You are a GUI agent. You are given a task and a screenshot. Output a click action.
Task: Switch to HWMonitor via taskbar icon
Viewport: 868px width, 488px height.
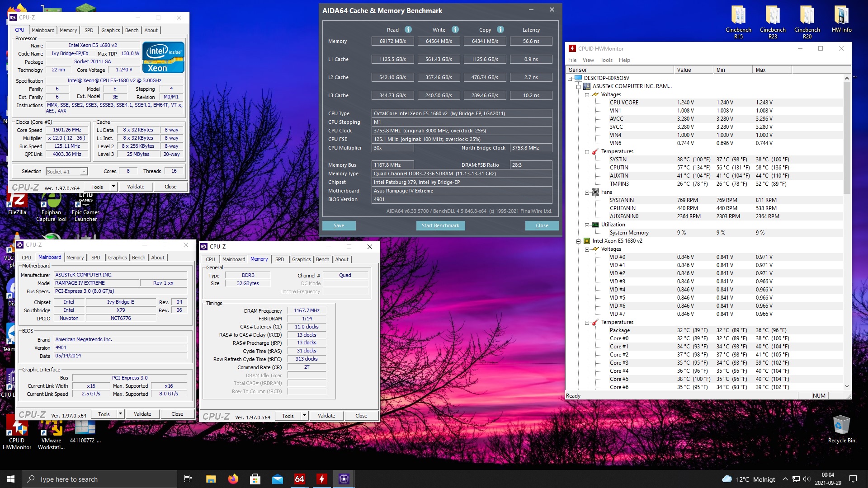[321, 479]
